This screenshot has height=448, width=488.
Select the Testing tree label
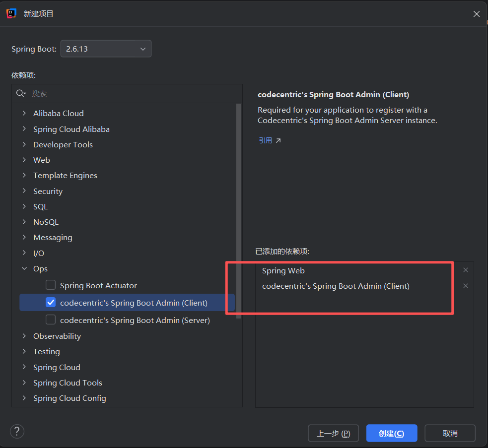(46, 352)
